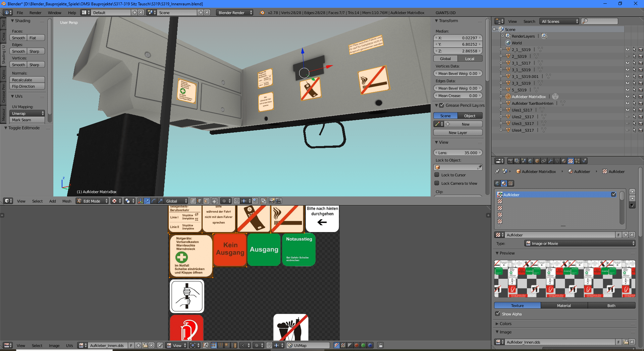Click the translate manipulator arrow icon
This screenshot has height=351, width=644.
point(147,201)
